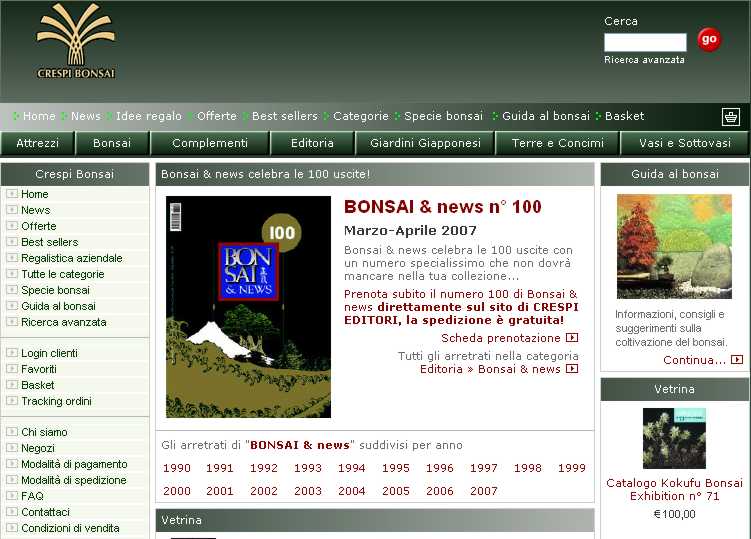751x539 pixels.
Task: Click arrow icon beside sidebar Best sellers
Action: click(12, 241)
